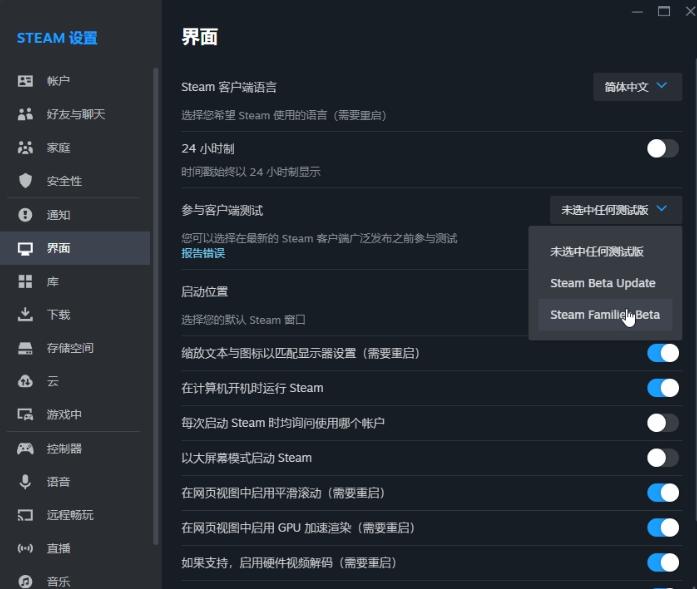
Task: Click the 报告错误 link
Action: click(x=203, y=253)
